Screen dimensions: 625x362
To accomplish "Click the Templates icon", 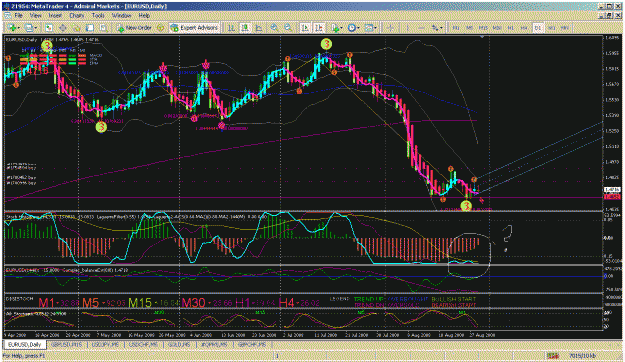I will tap(369, 28).
